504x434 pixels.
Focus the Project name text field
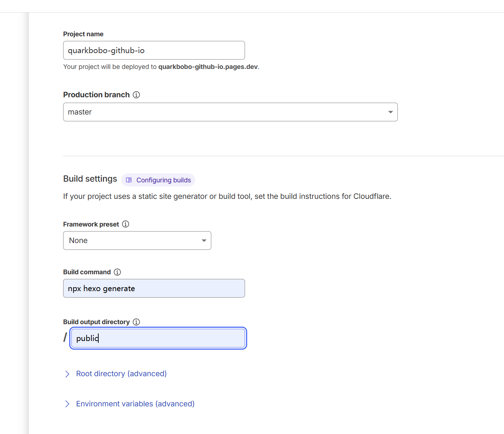[x=154, y=50]
